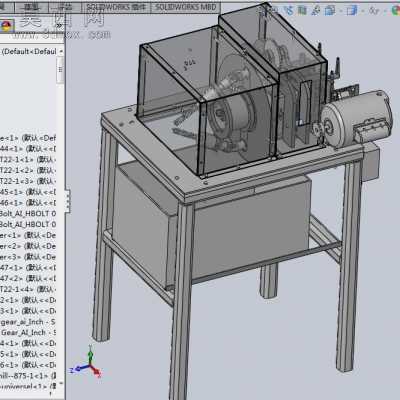Select the 47<2> component row
This screenshot has height=400, width=400.
pyautogui.click(x=28, y=278)
